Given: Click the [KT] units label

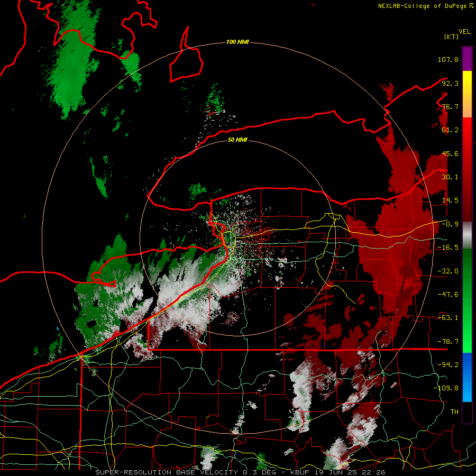Looking at the screenshot, I should [x=451, y=36].
